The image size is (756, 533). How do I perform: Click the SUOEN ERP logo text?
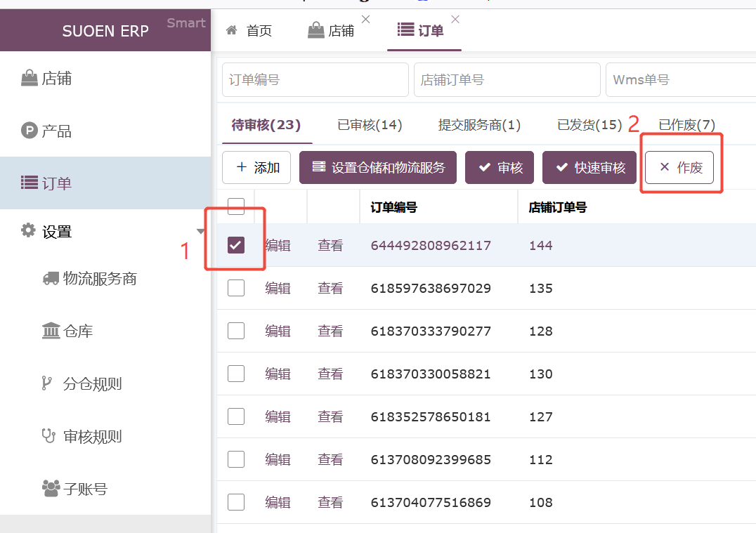click(x=105, y=31)
